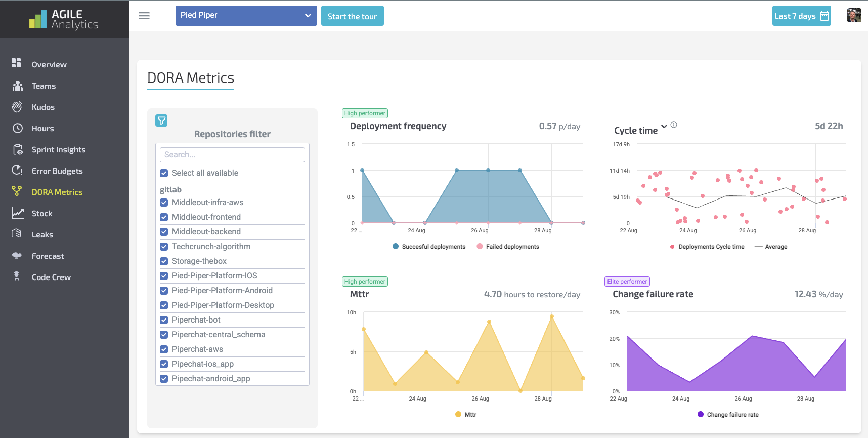The height and width of the screenshot is (438, 868).
Task: Toggle the Middleout-frontend repository checkbox
Action: 164,217
